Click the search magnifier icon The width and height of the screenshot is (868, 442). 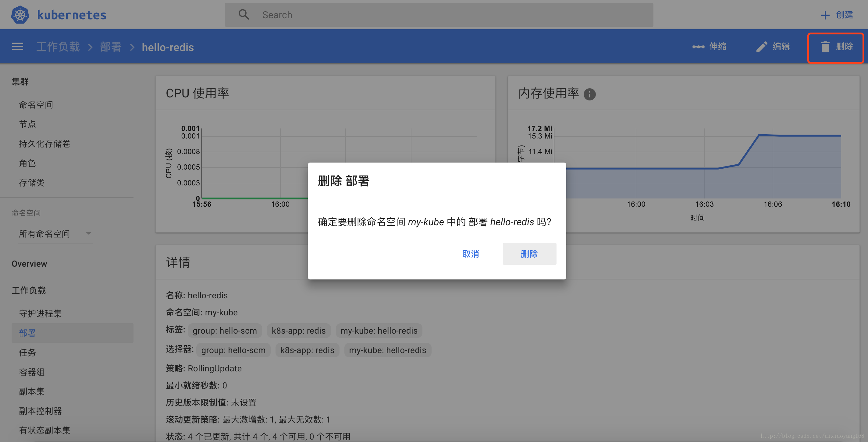tap(244, 14)
